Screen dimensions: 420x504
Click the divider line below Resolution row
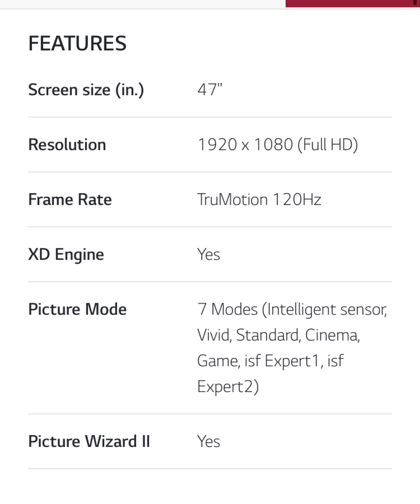tap(210, 172)
